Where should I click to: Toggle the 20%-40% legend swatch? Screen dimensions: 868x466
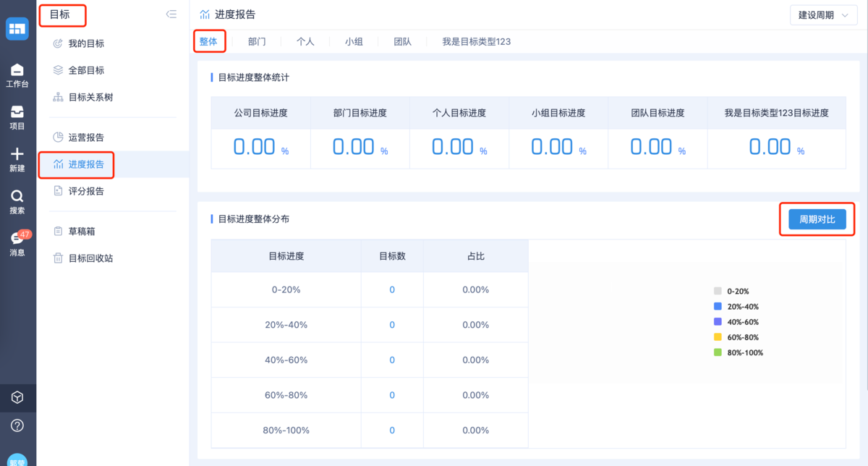(x=718, y=307)
